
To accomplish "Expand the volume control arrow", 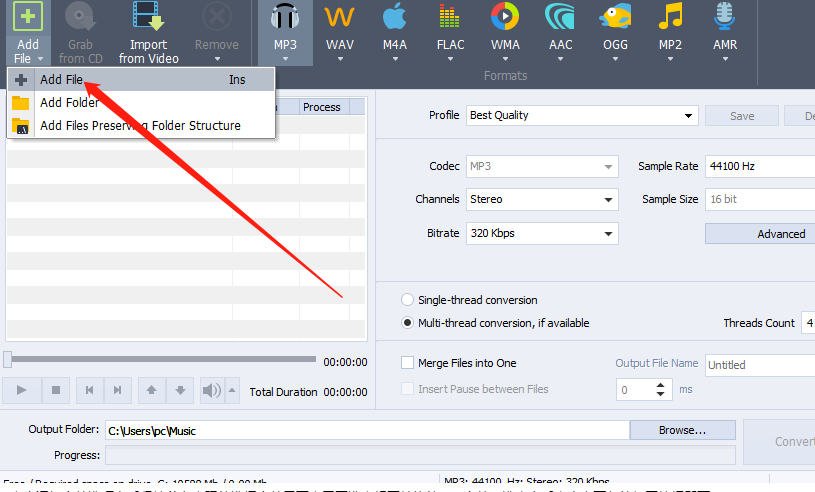I will point(232,390).
